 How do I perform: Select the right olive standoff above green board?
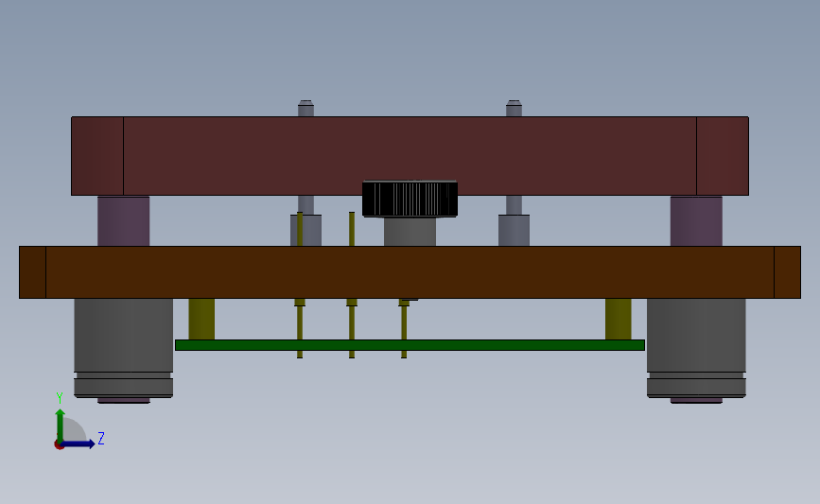click(619, 320)
